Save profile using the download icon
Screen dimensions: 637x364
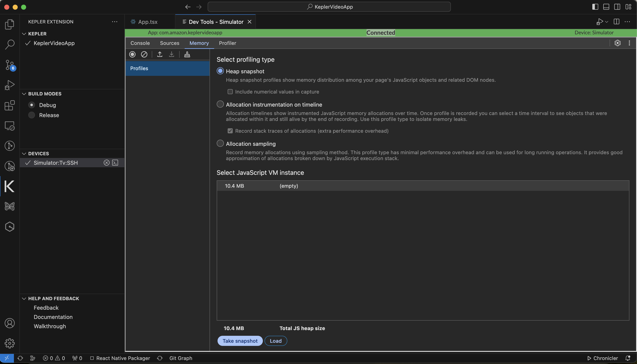point(172,54)
